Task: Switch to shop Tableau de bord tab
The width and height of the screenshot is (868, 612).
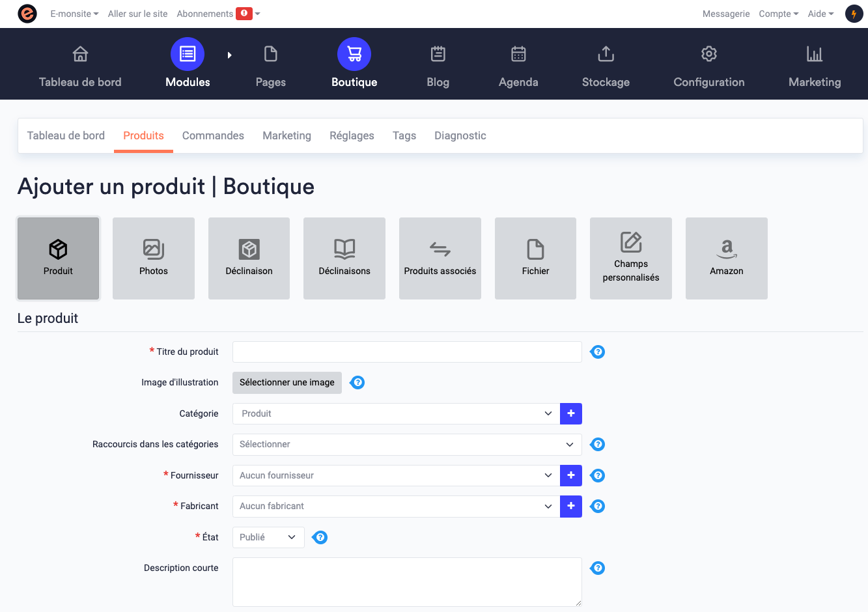Action: pos(66,135)
